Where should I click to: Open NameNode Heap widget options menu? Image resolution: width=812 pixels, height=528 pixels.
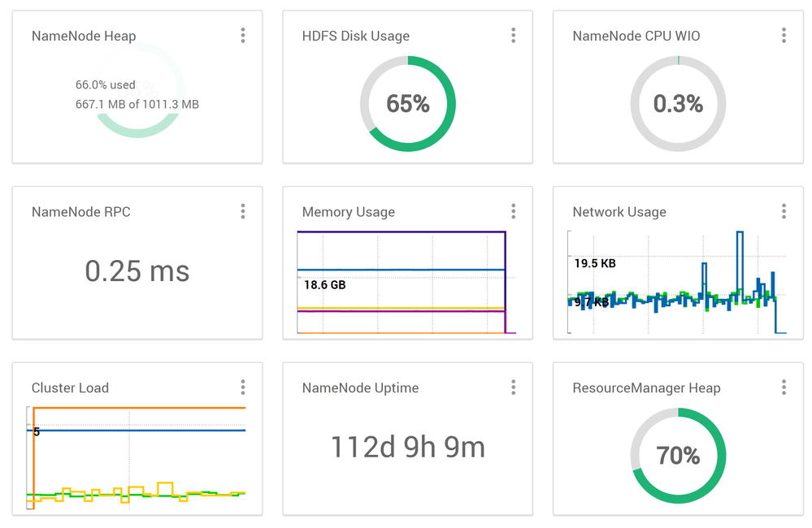click(x=243, y=36)
